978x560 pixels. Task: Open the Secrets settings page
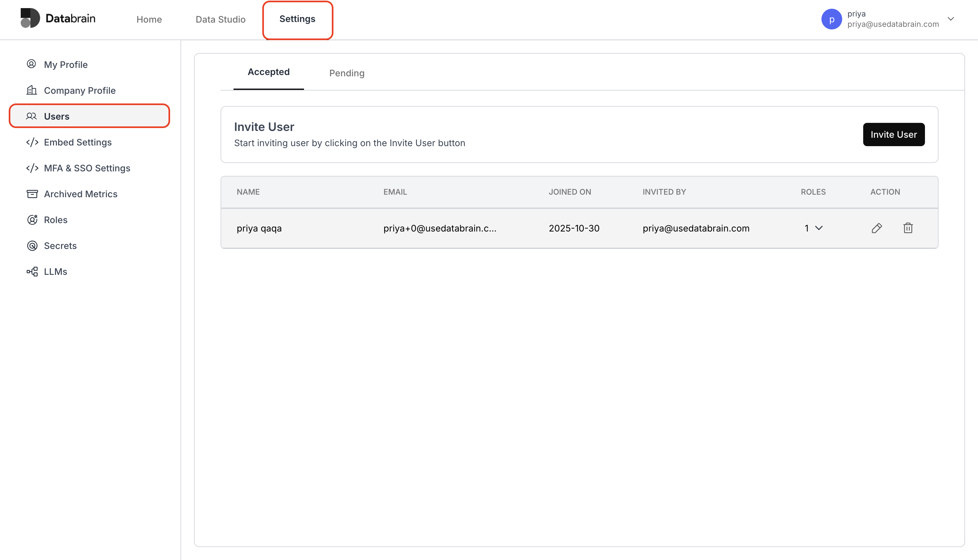pyautogui.click(x=60, y=246)
